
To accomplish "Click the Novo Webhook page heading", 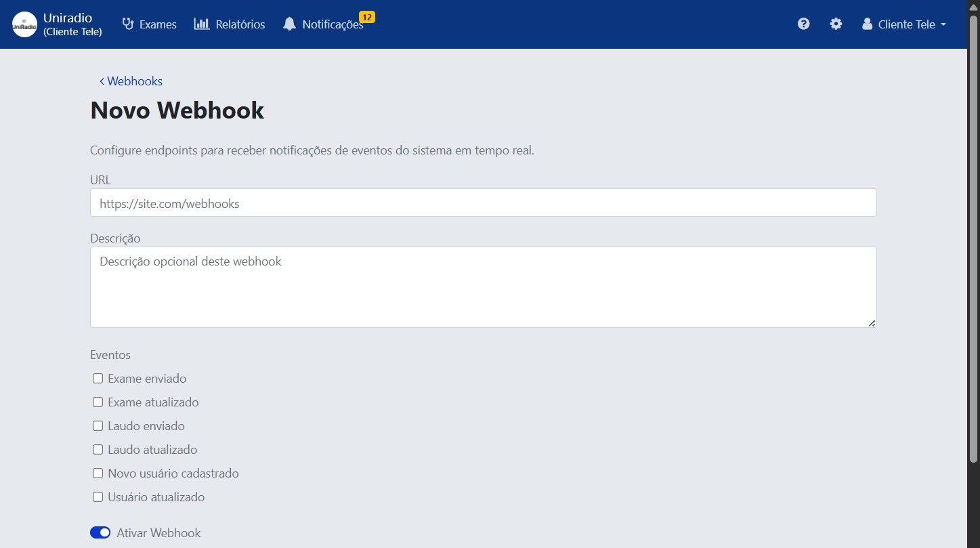I will (x=177, y=110).
